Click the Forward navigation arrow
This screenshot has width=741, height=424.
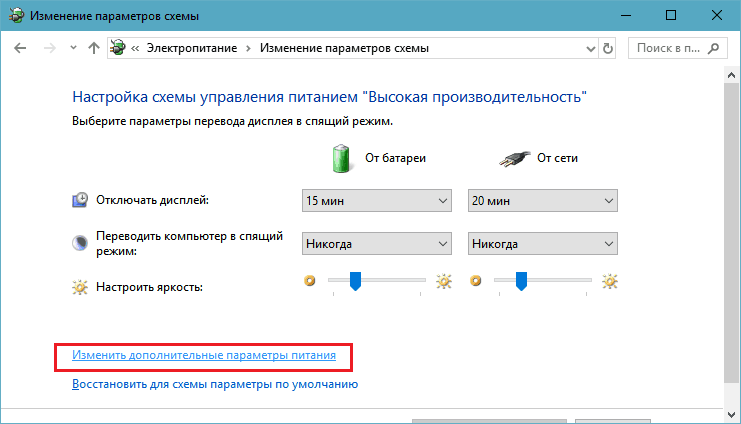point(47,48)
